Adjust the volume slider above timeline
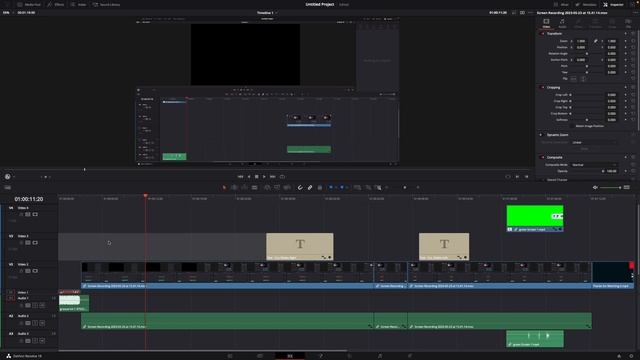Image resolution: width=640 pixels, height=360 pixels. click(610, 187)
